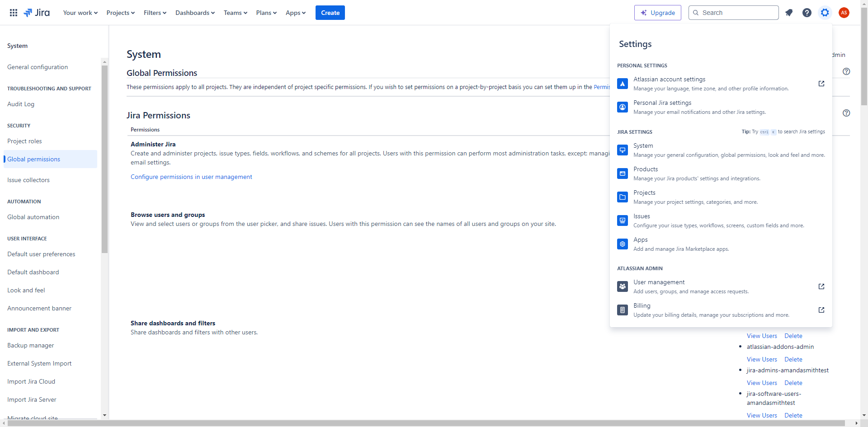
Task: Open external link icon for Atlassian account settings
Action: 821,84
